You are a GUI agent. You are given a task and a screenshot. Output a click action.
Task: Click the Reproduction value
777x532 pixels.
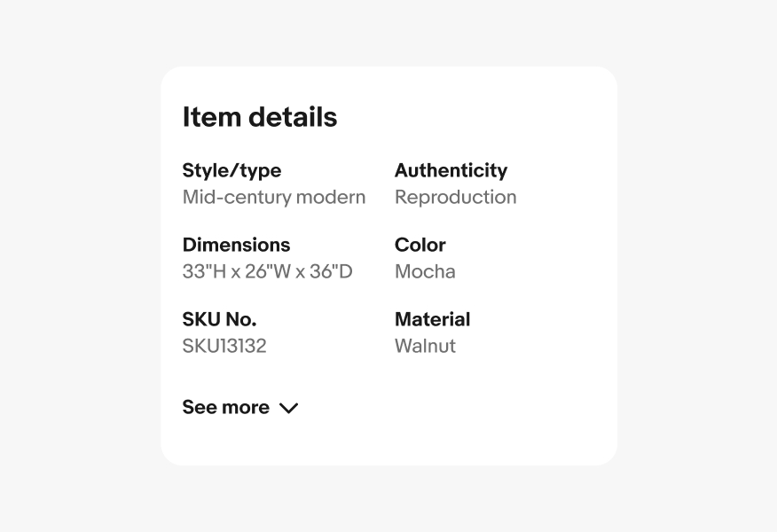tap(455, 197)
